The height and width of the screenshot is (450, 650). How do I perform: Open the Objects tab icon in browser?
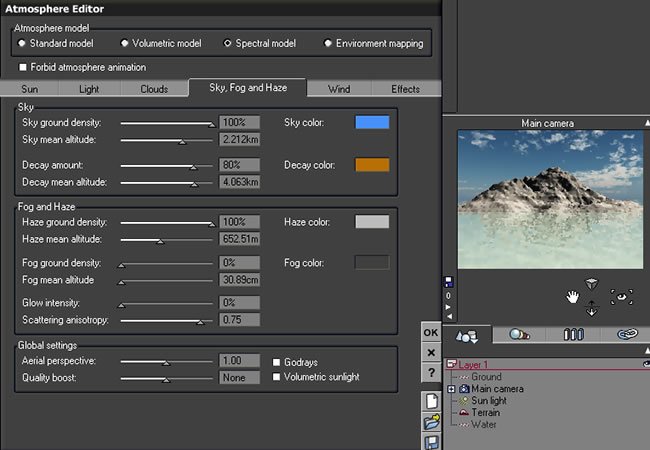tap(467, 335)
